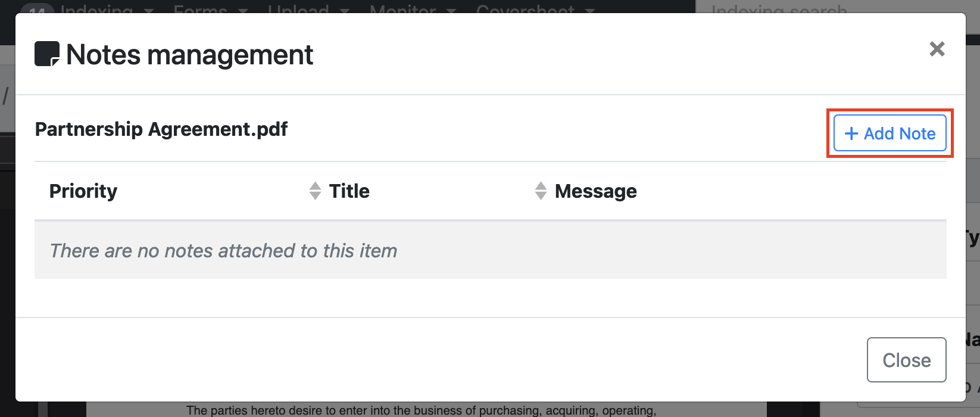Viewport: 980px width, 417px height.
Task: Click the sticky note icon beside Notes management
Action: (x=47, y=54)
